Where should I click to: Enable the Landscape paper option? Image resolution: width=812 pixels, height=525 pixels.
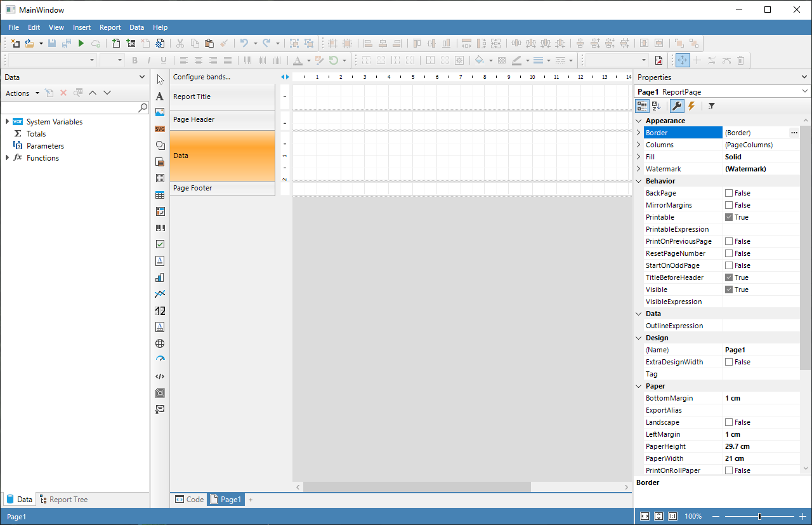[730, 422]
